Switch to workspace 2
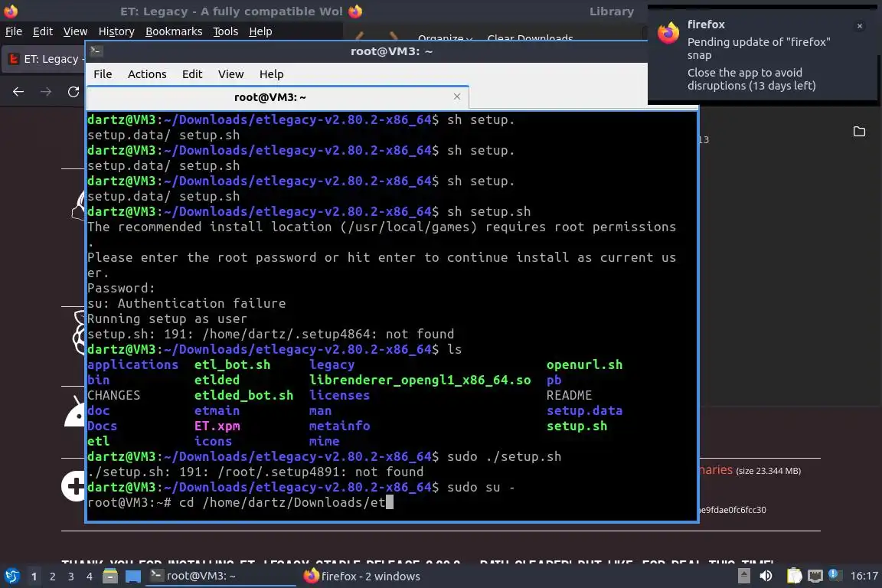882x588 pixels. coord(53,577)
